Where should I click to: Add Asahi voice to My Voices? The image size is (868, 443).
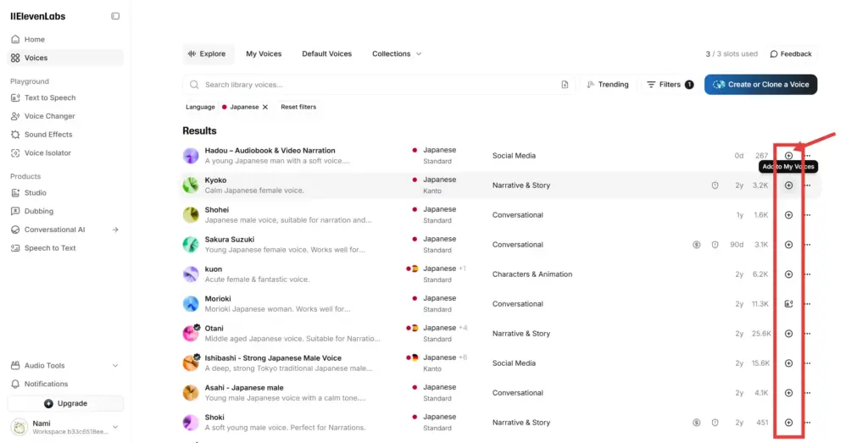pyautogui.click(x=788, y=393)
